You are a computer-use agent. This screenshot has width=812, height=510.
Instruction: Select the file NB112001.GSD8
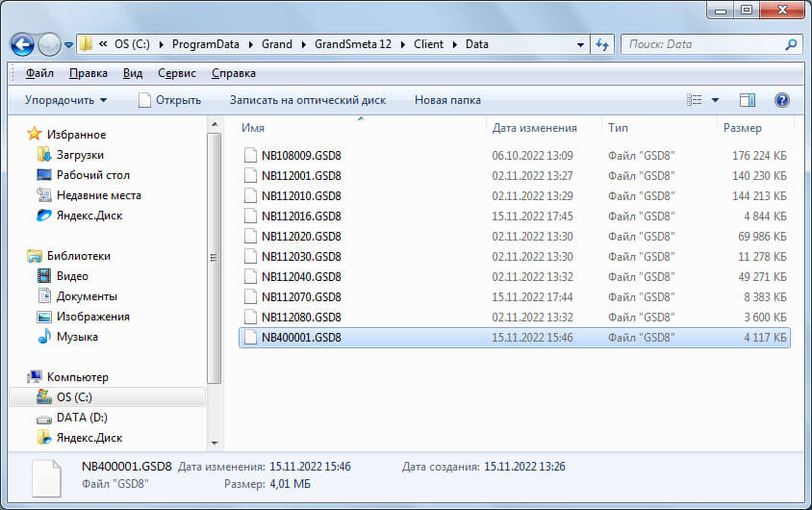514,175
